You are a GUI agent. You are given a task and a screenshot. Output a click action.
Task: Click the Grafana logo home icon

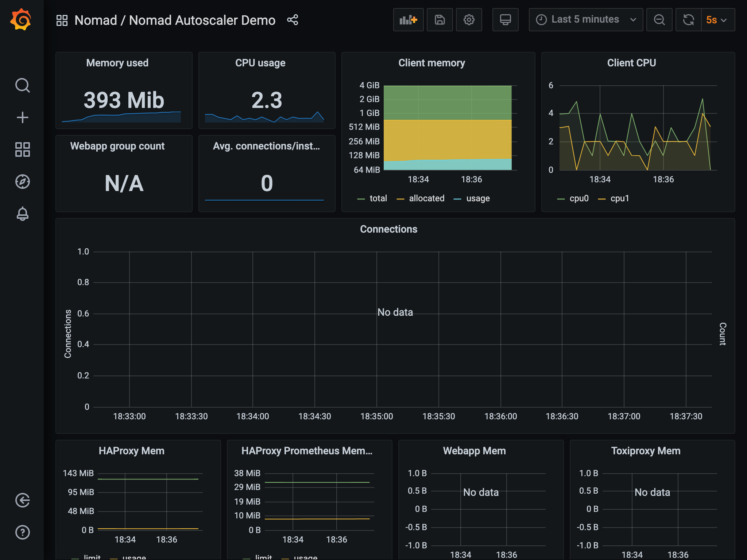(21, 20)
